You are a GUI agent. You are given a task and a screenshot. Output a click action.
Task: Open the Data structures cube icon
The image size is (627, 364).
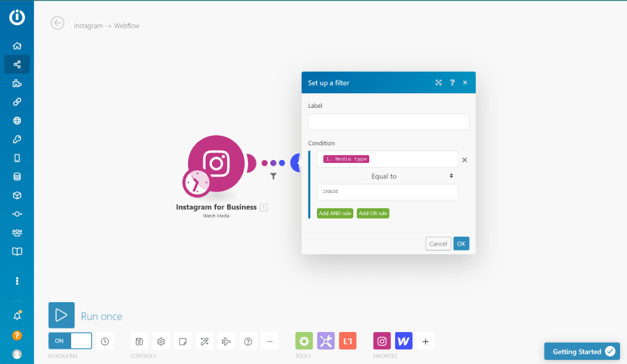point(17,196)
